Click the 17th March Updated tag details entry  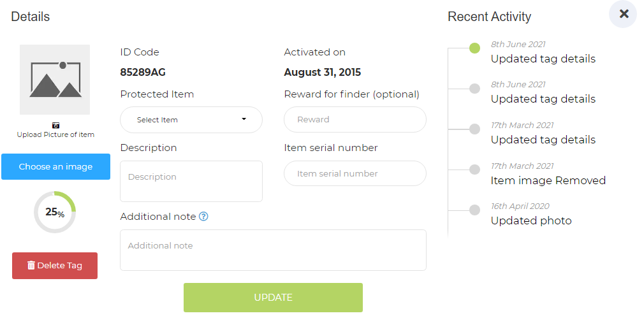click(x=543, y=140)
